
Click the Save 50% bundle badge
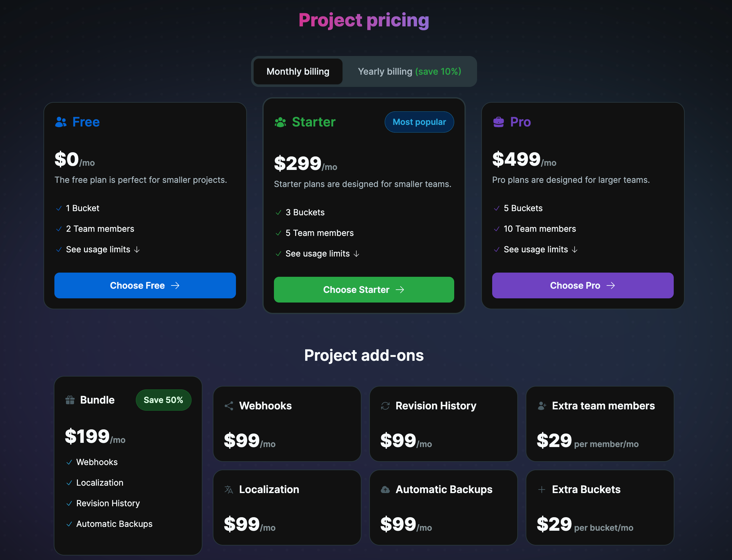pyautogui.click(x=163, y=400)
